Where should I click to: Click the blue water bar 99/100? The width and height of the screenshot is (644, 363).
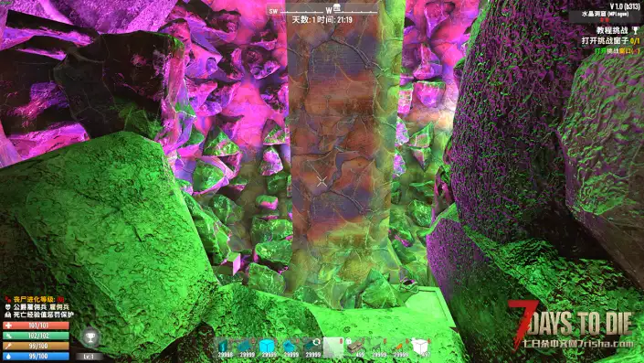pos(36,357)
